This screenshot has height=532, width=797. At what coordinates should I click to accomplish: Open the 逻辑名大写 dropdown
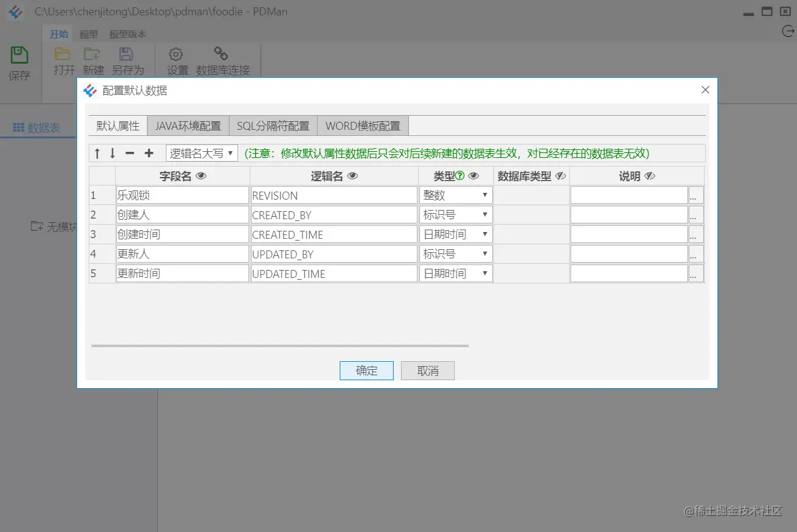coord(202,153)
